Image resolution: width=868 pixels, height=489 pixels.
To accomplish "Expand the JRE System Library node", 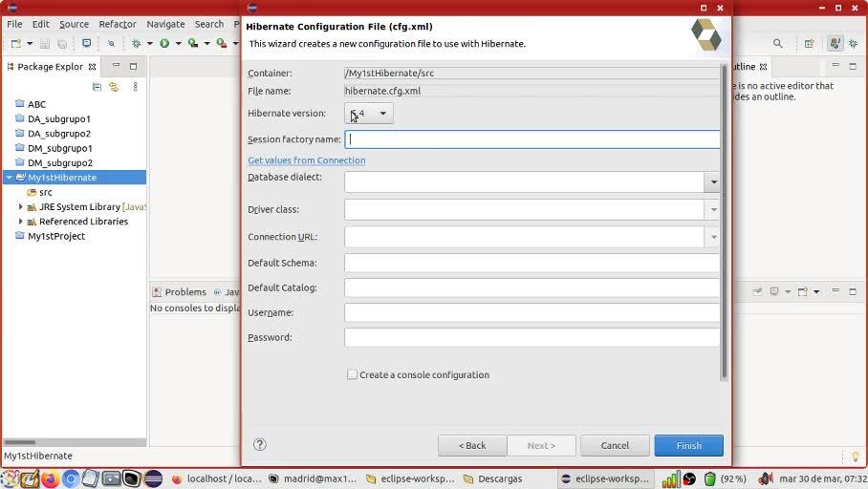I will coord(20,207).
